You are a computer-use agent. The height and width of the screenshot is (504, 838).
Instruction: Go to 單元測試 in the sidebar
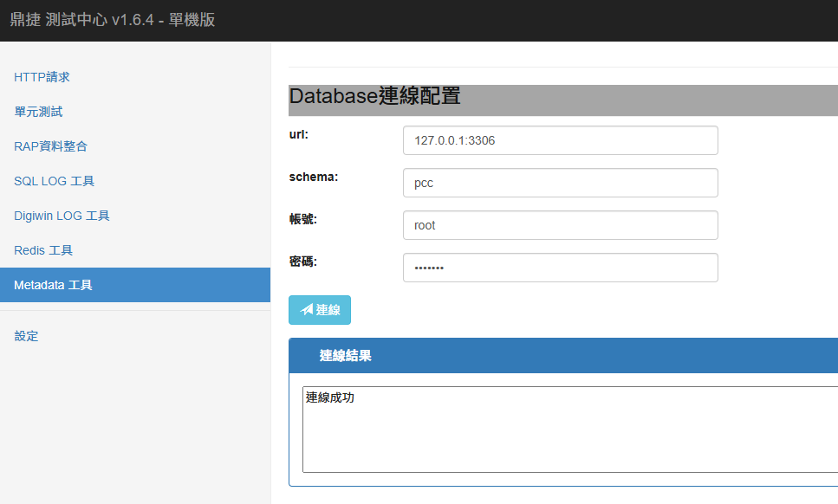pyautogui.click(x=38, y=112)
